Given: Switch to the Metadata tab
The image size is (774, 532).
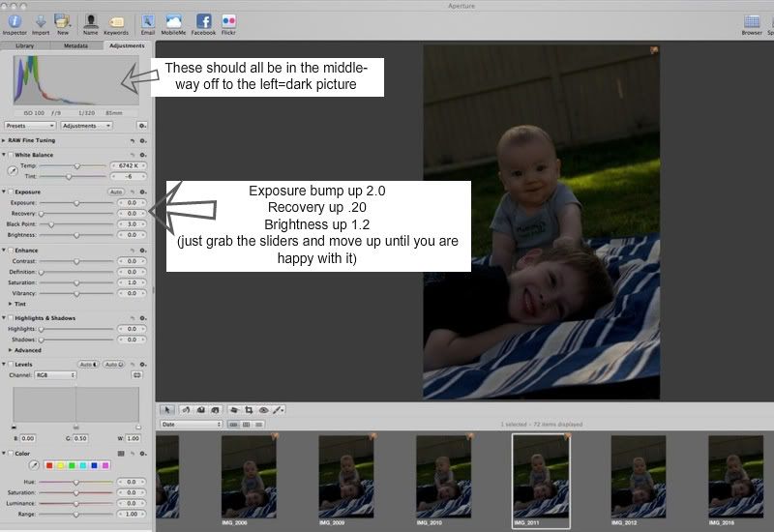Looking at the screenshot, I should point(75,45).
